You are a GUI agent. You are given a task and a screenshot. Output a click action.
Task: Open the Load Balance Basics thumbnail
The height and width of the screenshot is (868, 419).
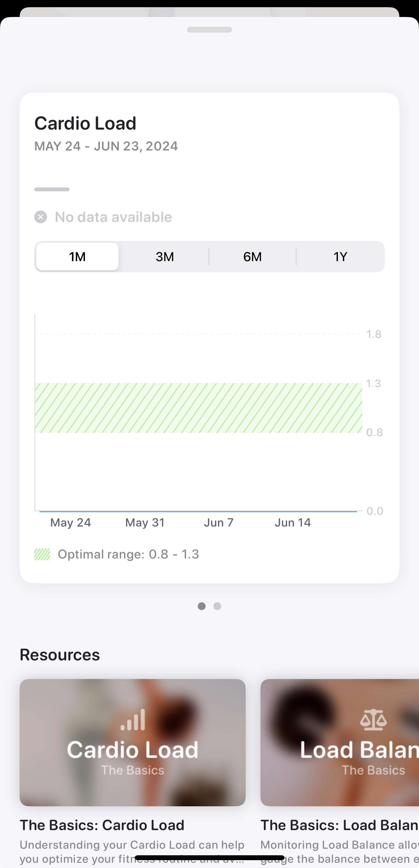[x=339, y=743]
